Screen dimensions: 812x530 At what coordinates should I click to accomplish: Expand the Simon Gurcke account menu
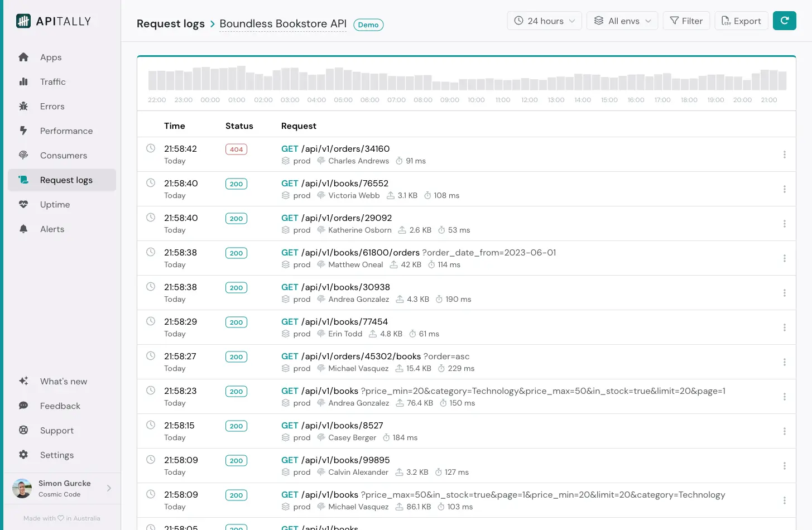62,489
